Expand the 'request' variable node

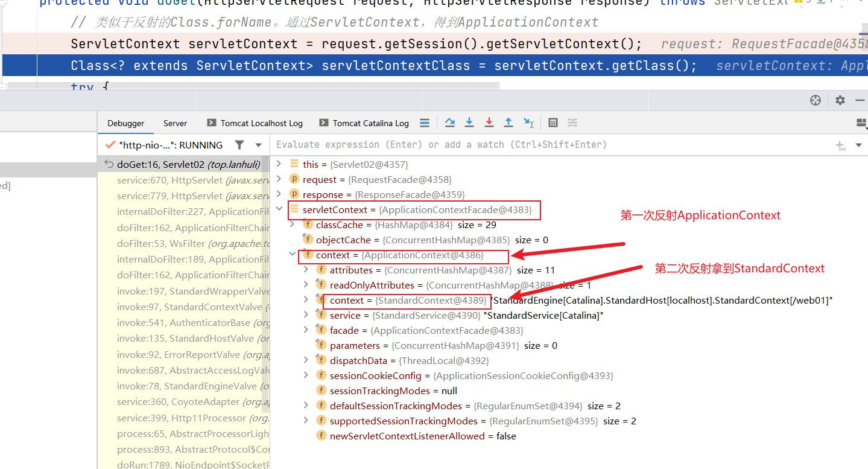(279, 179)
